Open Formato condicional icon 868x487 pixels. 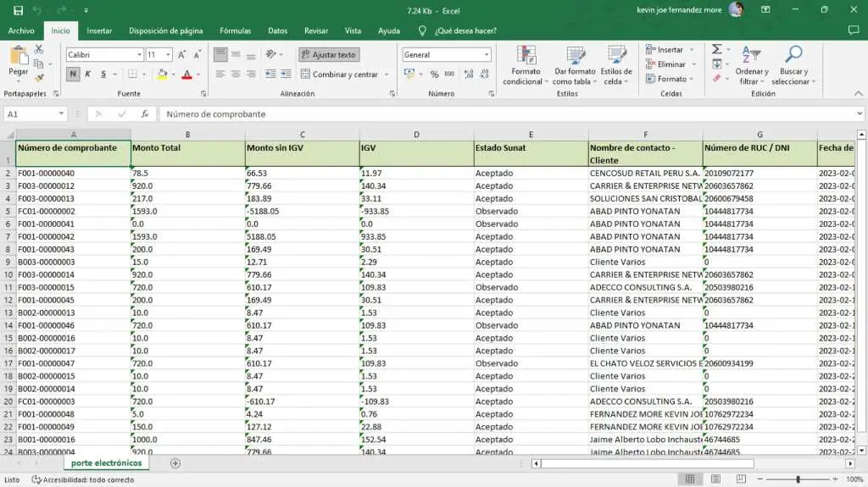526,56
